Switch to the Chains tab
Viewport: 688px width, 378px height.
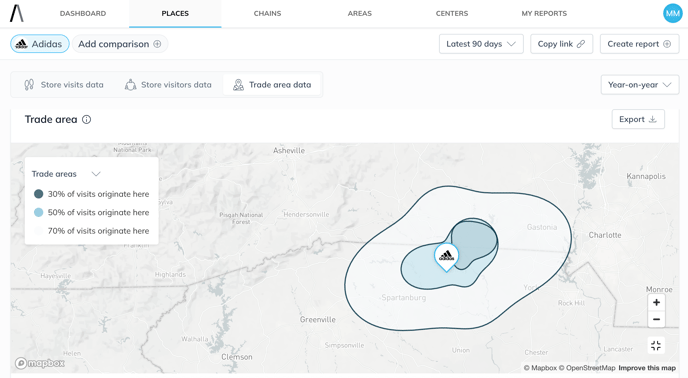tap(267, 14)
